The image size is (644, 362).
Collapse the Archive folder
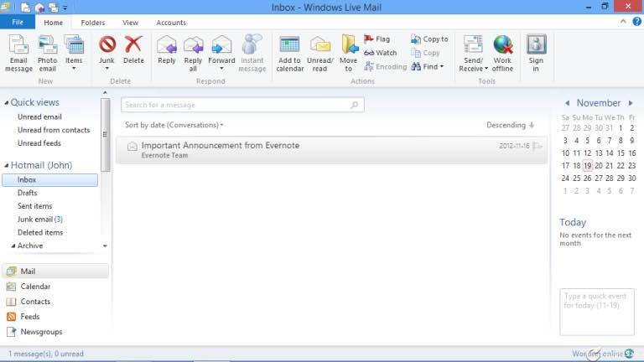(x=13, y=246)
